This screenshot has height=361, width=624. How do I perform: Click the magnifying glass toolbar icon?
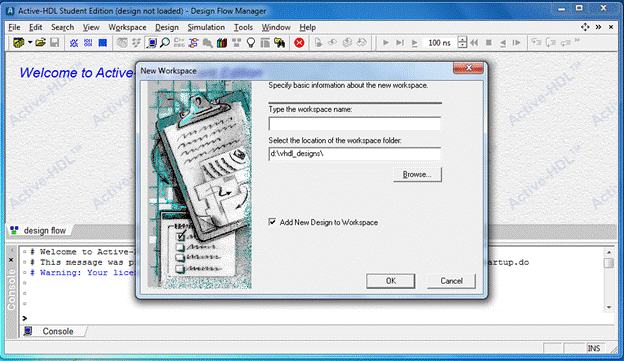[x=165, y=43]
